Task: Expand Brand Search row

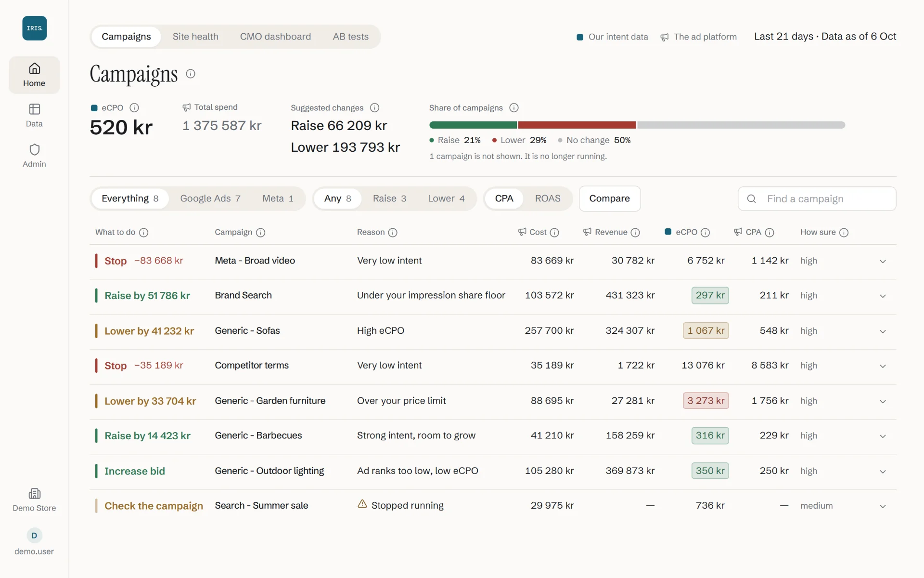Action: pyautogui.click(x=883, y=296)
